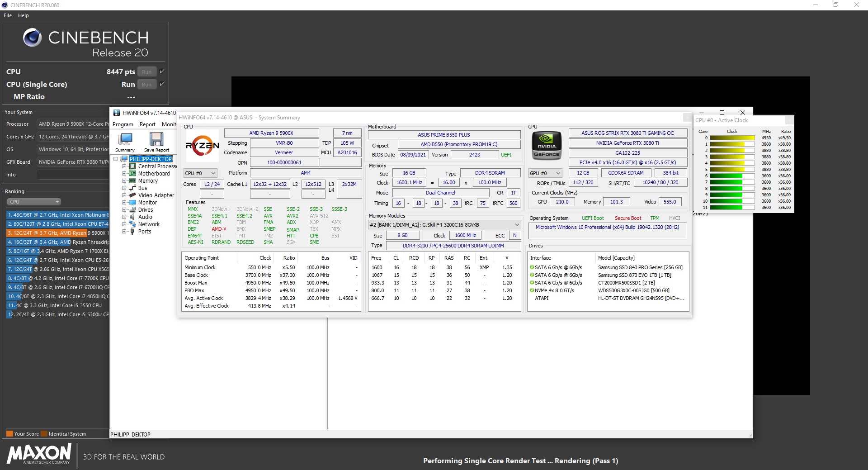
Task: Click the Ryzen logo in the CPU panel
Action: pyautogui.click(x=202, y=146)
